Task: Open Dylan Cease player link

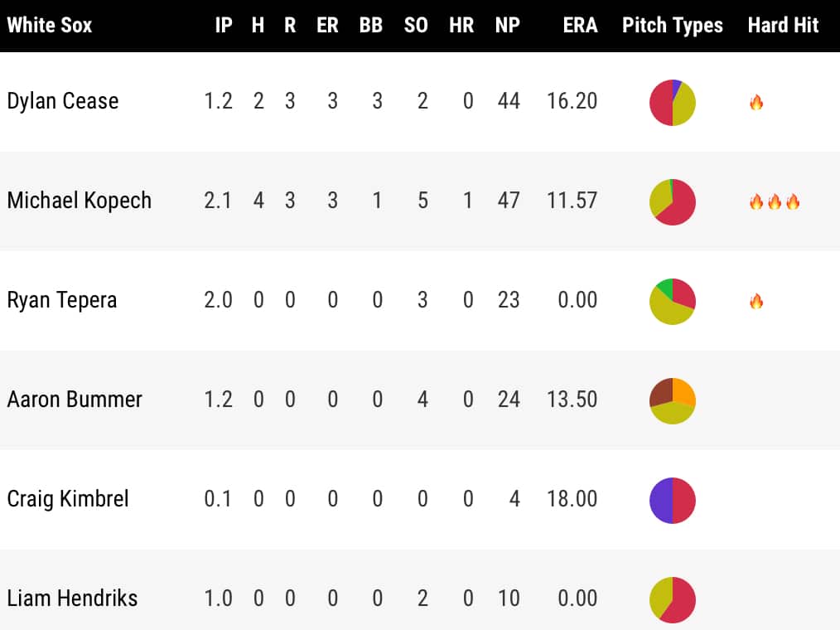Action: click(63, 101)
